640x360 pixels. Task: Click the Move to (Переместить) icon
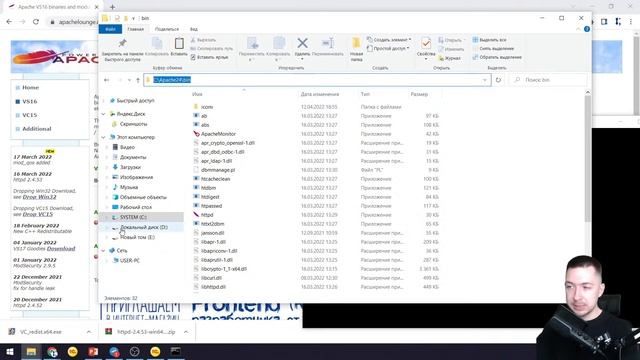pos(252,43)
